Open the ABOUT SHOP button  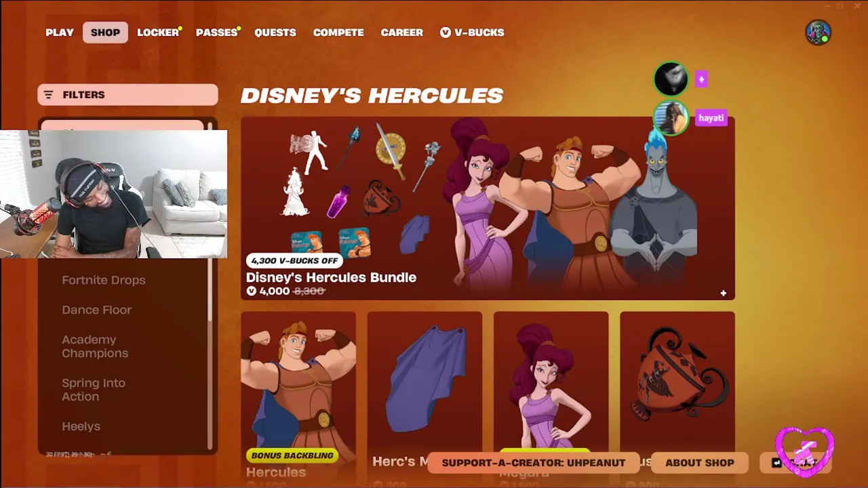700,463
